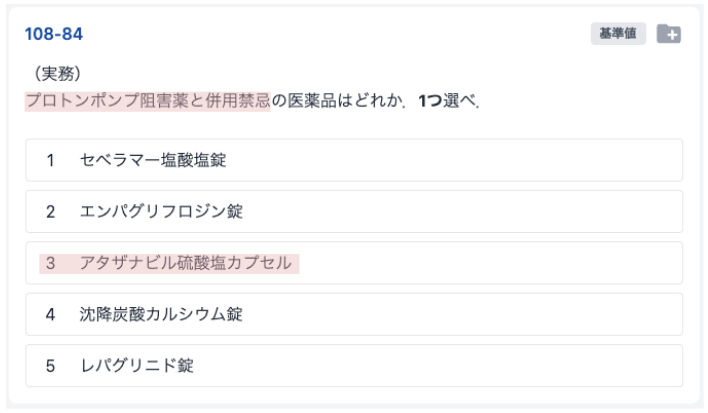Add question to folder icon
The image size is (708, 413).
point(669,34)
